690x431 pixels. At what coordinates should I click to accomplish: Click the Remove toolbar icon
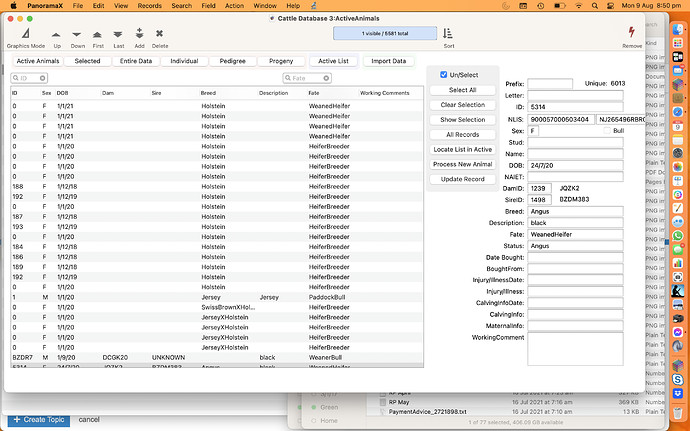click(x=631, y=38)
